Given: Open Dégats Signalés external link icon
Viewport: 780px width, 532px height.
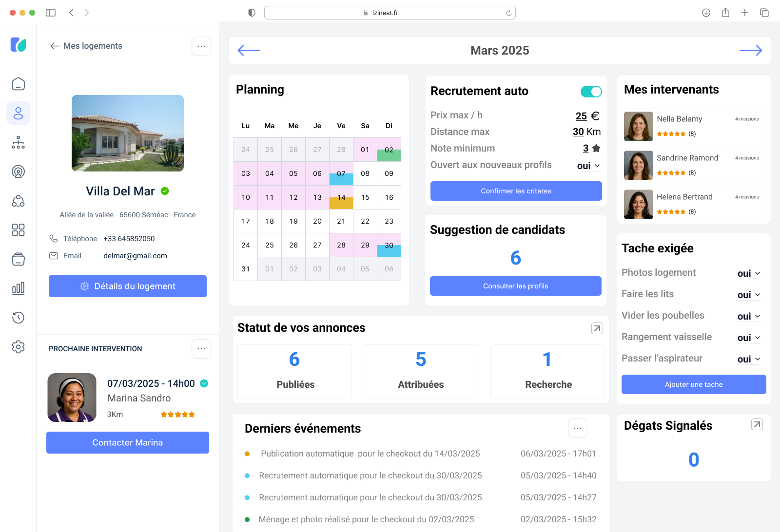Looking at the screenshot, I should 757,425.
